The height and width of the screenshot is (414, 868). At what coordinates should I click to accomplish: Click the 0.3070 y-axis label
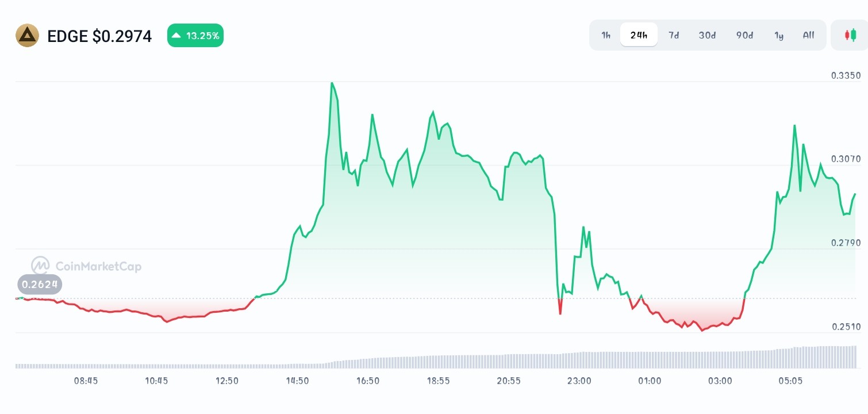point(846,159)
